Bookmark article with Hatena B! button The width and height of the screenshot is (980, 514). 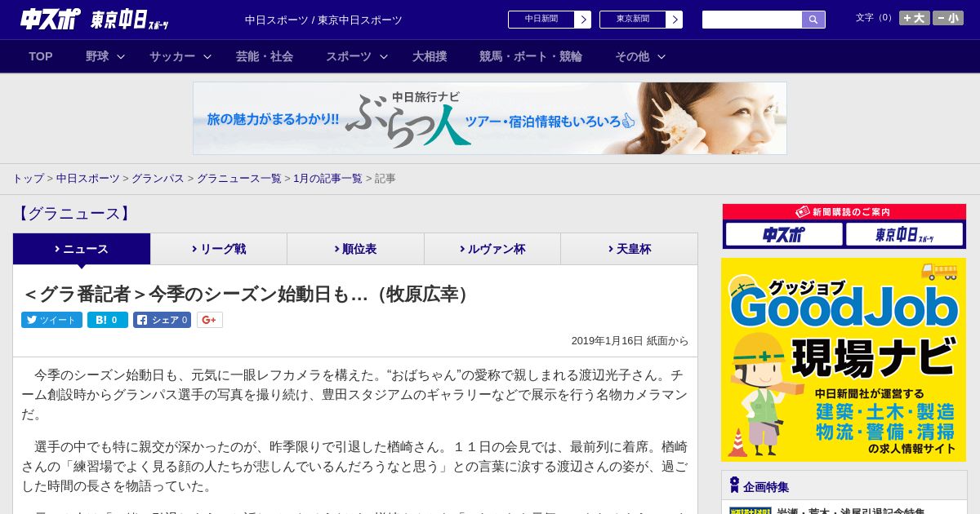click(108, 320)
